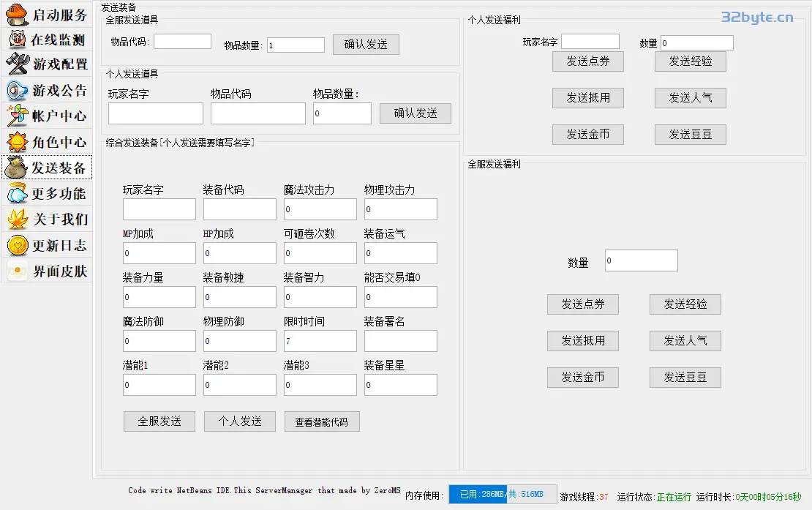Click 发送点券 in 个人发送福利
The width and height of the screenshot is (812, 510).
tap(587, 61)
